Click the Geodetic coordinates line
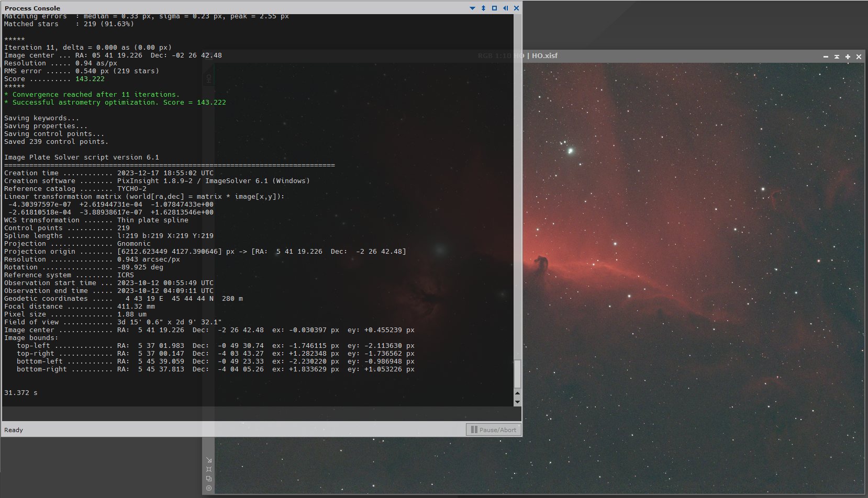The height and width of the screenshot is (498, 868). [124, 299]
